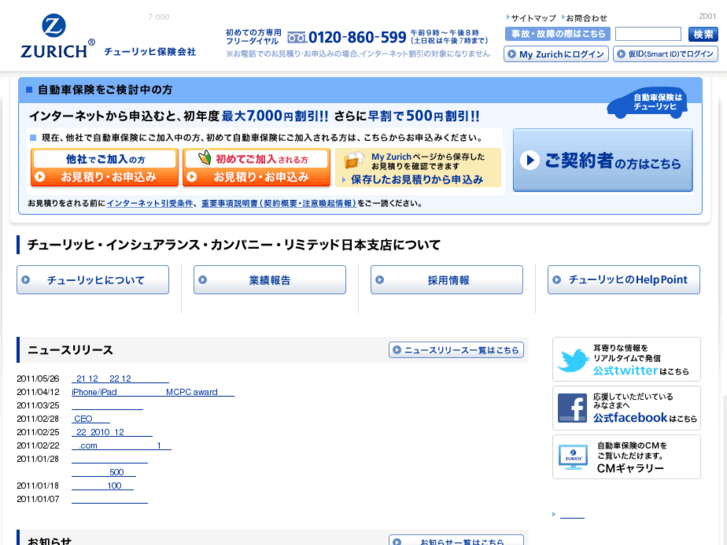
Task: Click ご契約者の方はこちら button
Action: (603, 160)
